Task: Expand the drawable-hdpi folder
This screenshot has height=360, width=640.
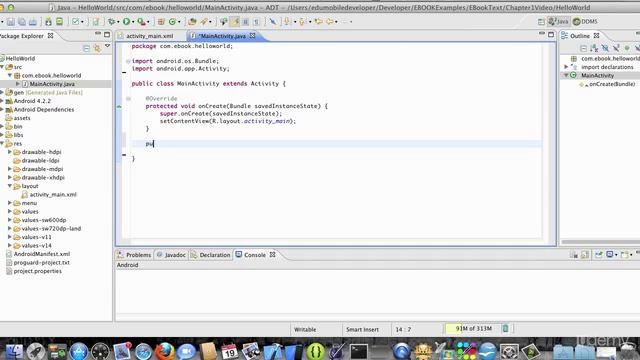Action: 10,152
